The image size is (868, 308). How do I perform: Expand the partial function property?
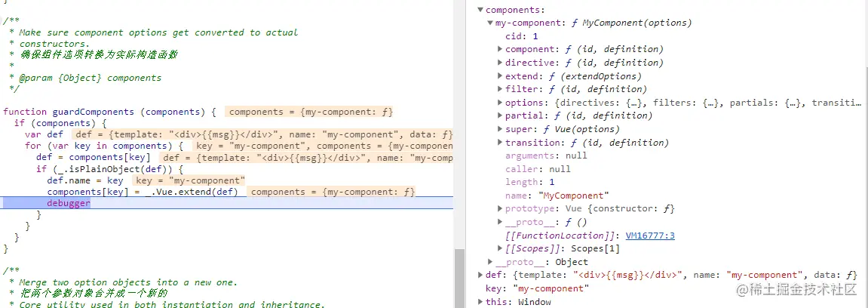[501, 115]
